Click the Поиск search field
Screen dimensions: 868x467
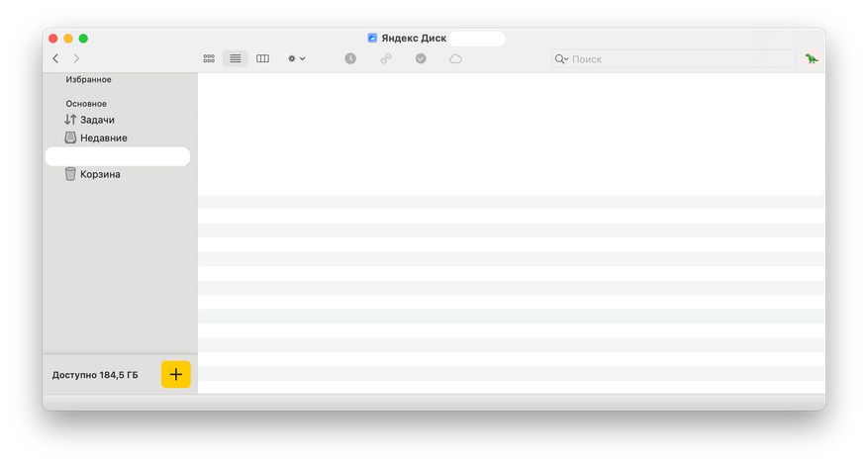click(x=674, y=58)
